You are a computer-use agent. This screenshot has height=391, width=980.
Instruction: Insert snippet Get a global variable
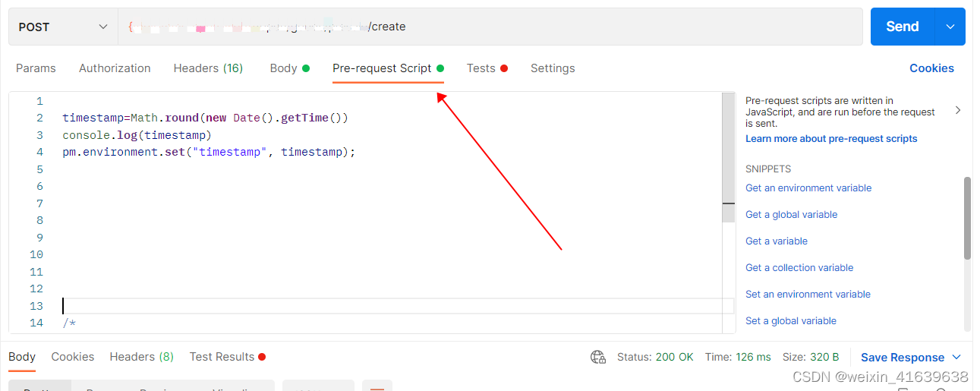[792, 215]
